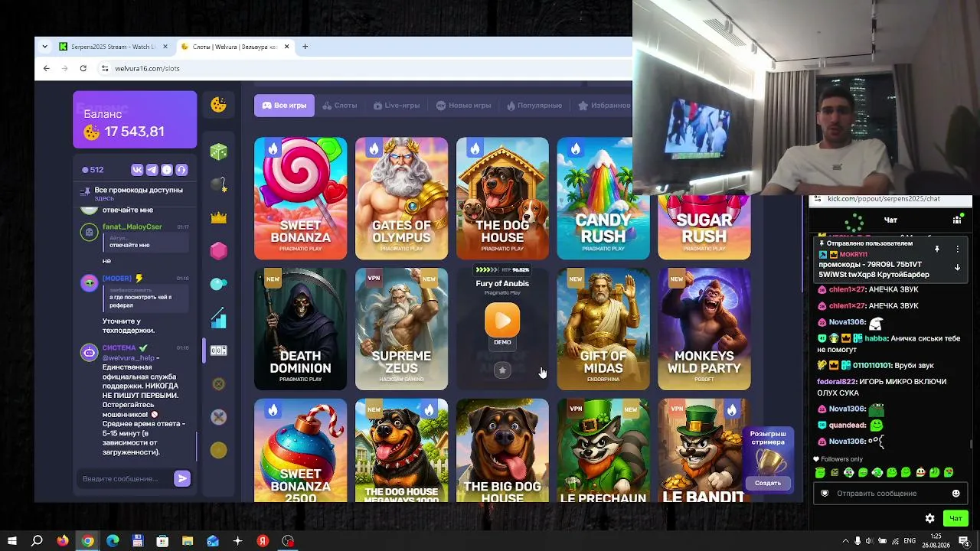Open the gold crown game in sidebar
Image resolution: width=980 pixels, height=551 pixels.
219,218
